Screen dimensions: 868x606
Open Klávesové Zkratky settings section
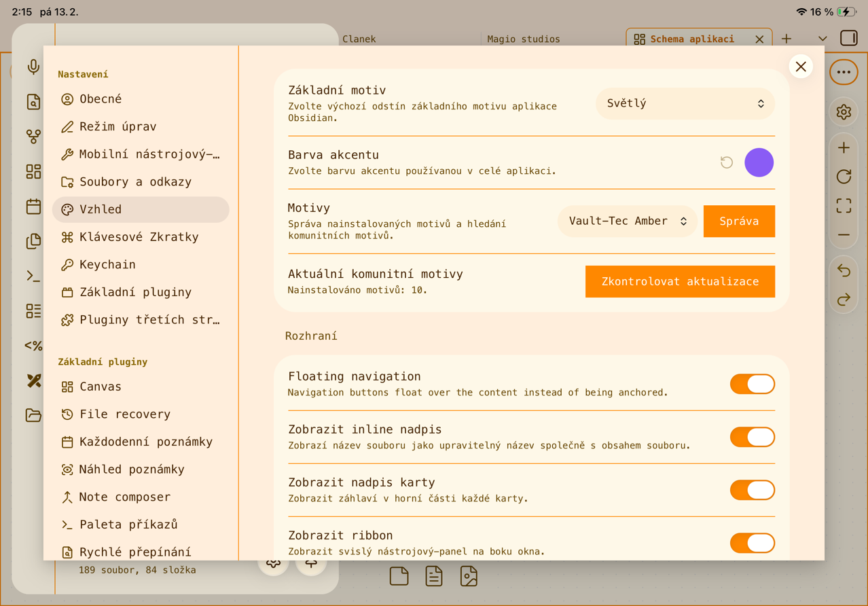pos(139,237)
